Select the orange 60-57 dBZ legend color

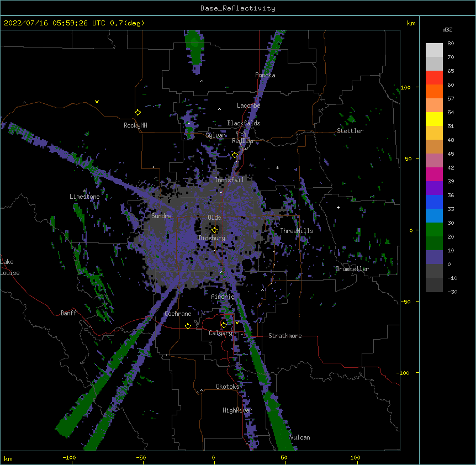tap(434, 91)
